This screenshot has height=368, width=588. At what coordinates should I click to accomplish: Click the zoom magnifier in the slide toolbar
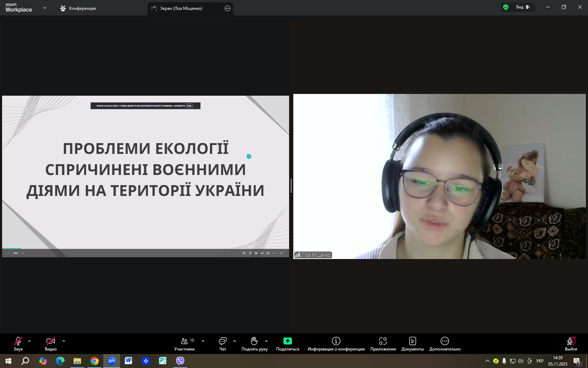click(244, 253)
